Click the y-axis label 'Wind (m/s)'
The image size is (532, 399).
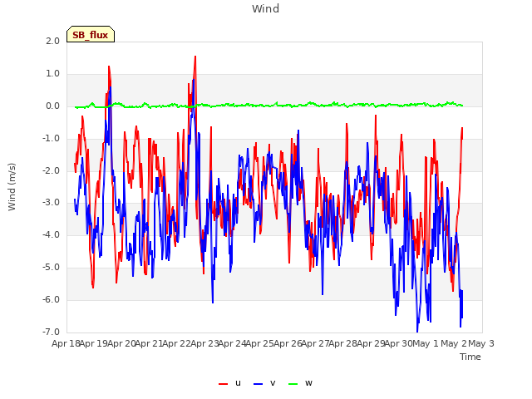12,187
